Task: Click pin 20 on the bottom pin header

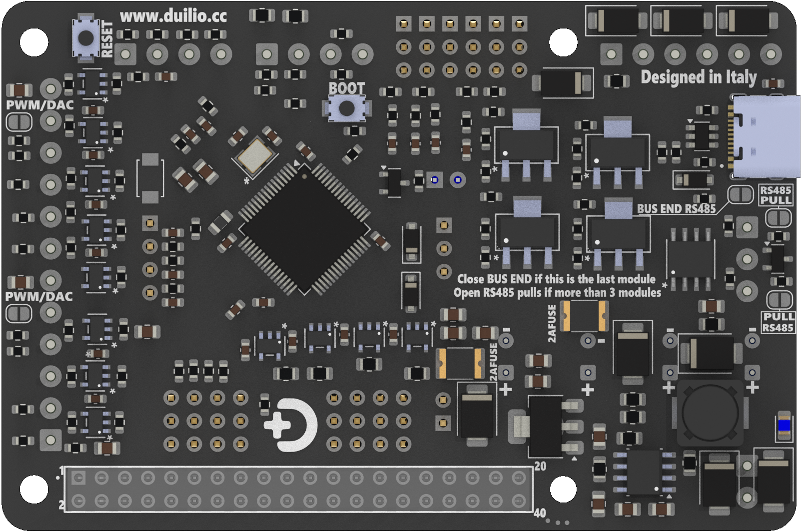Action: pos(519,478)
